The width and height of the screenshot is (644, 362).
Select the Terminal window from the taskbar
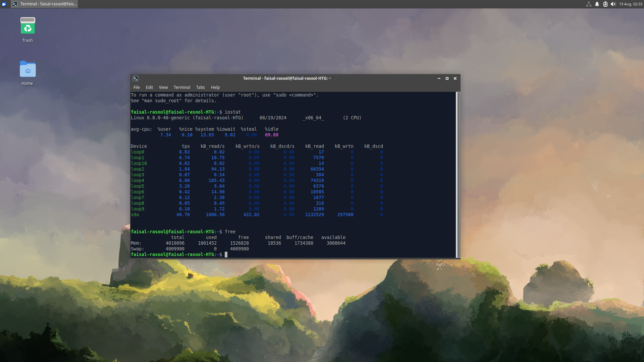44,4
